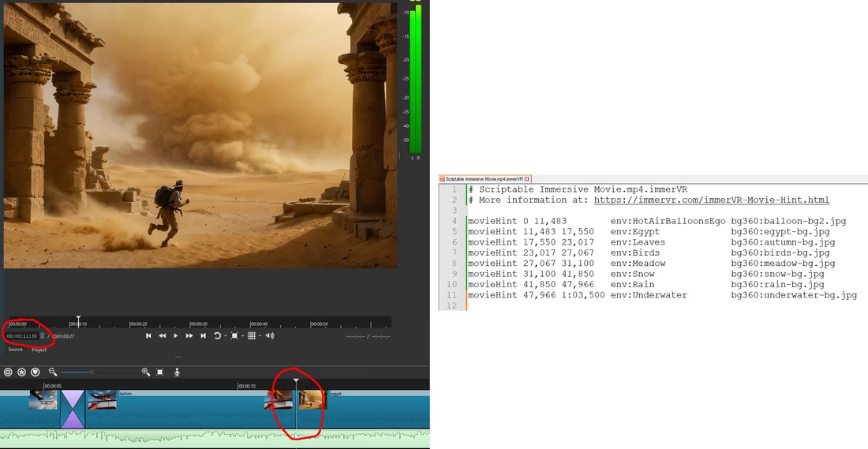
Task: Toggle player looping icon
Action: [x=217, y=336]
